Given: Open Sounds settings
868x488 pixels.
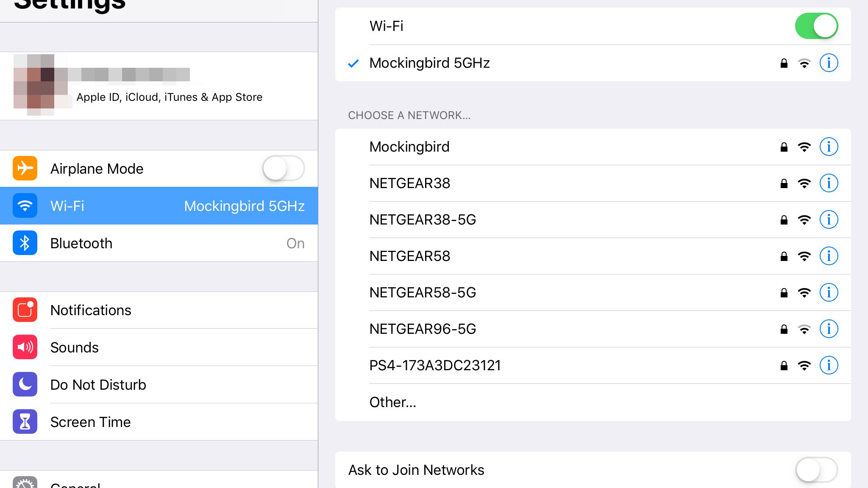Looking at the screenshot, I should click(x=74, y=347).
